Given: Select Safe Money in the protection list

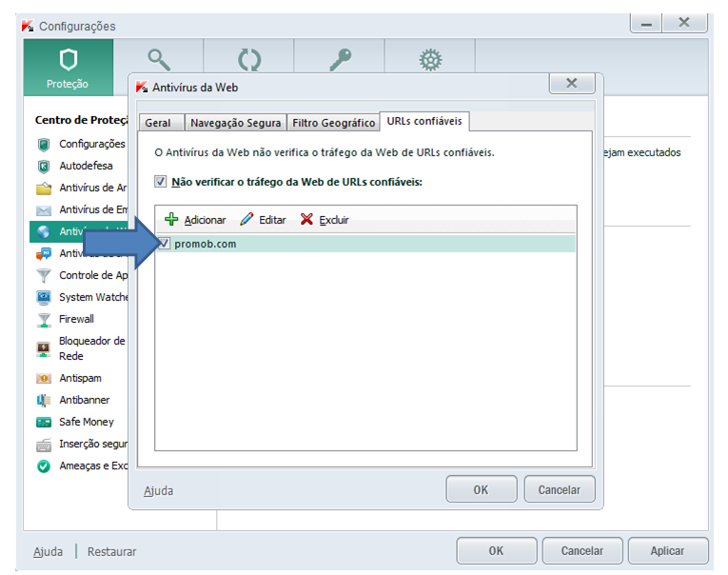Looking at the screenshot, I should point(87,422).
